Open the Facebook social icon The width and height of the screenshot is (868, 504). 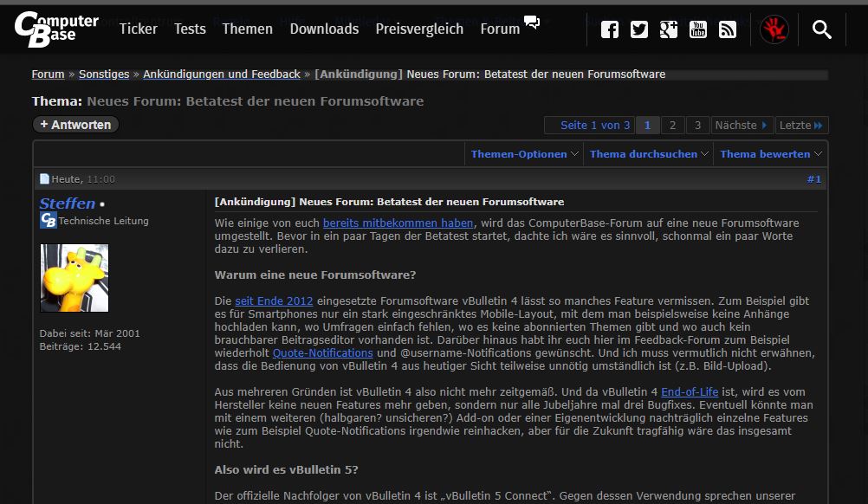[x=610, y=29]
